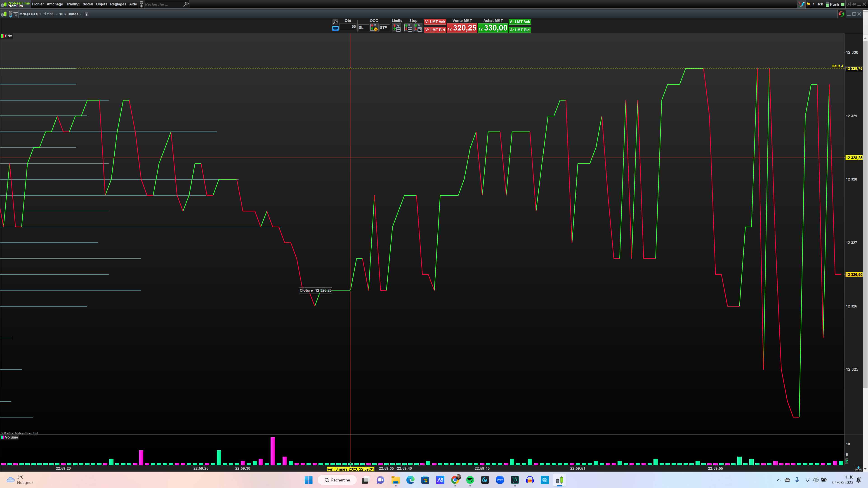Open the Réglages menu
The width and height of the screenshot is (868, 488).
point(118,4)
